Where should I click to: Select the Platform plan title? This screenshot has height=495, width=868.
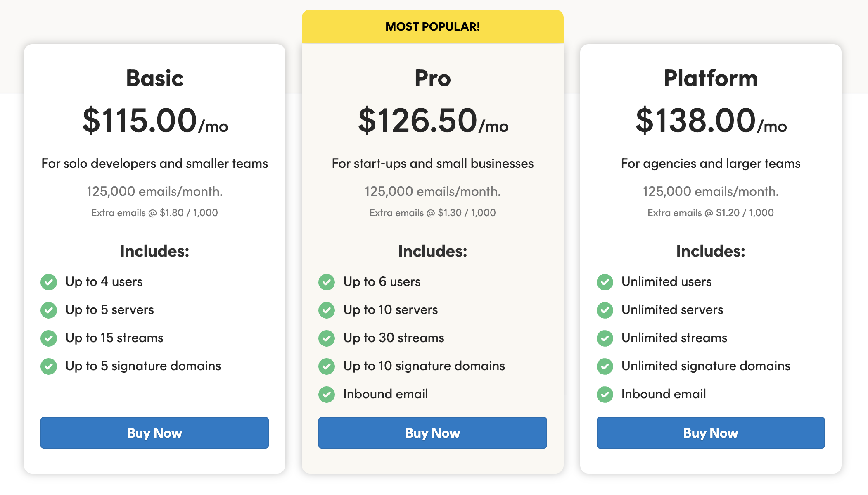tap(711, 78)
